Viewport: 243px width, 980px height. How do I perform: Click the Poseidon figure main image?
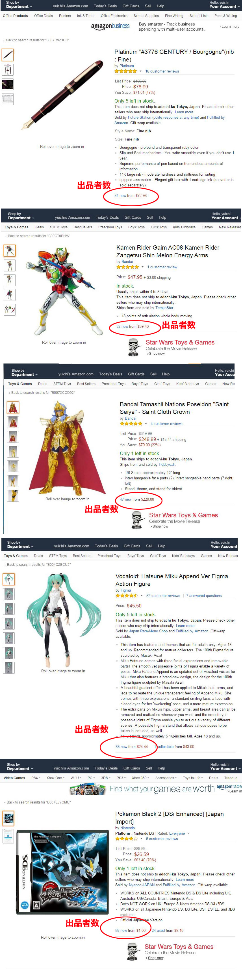[x=68, y=447]
